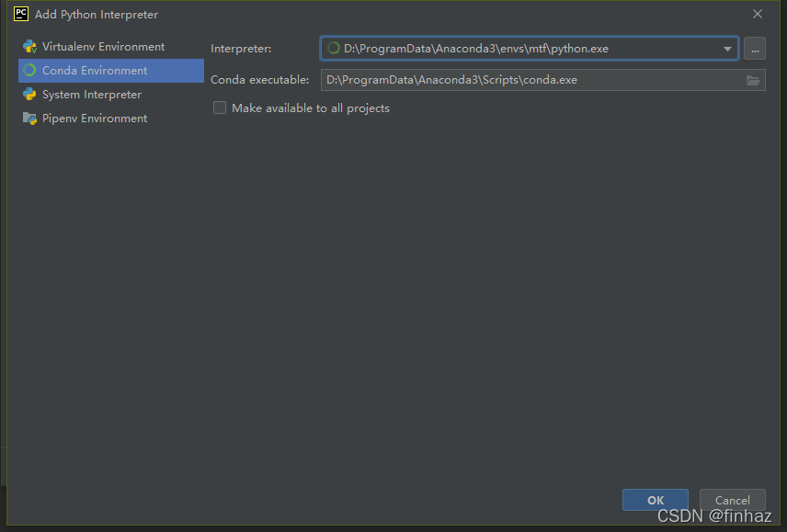
Task: Click the green Conda ring icon in sidebar
Action: click(x=29, y=71)
